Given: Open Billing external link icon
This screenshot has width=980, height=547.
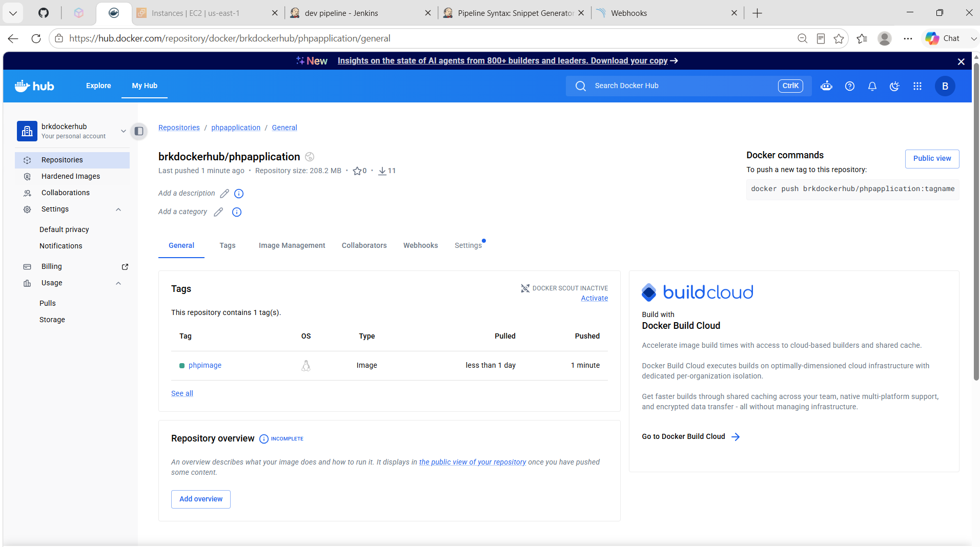Looking at the screenshot, I should pos(125,267).
